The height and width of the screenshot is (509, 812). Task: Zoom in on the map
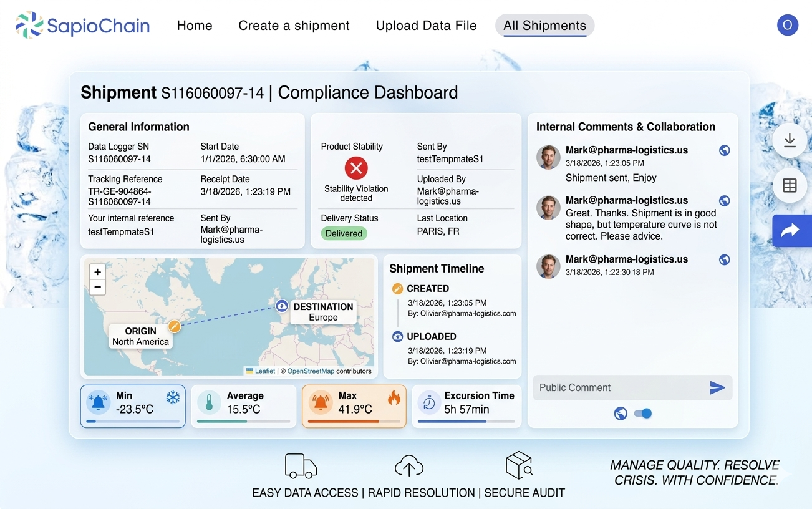point(97,272)
